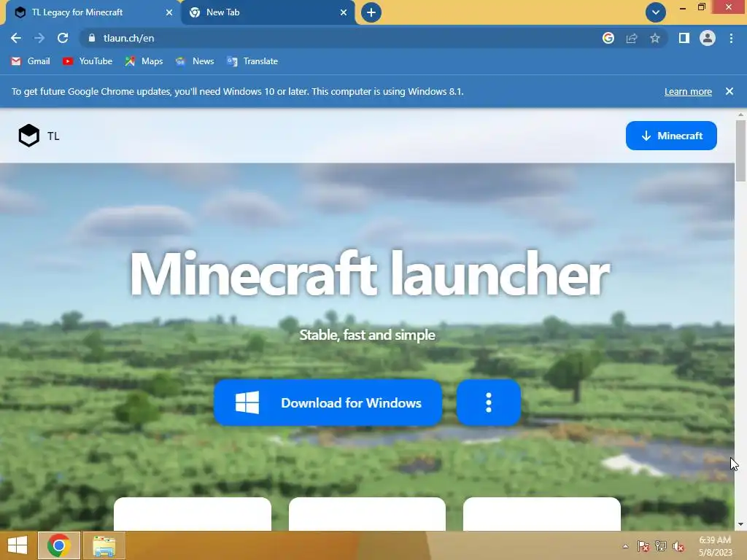
Task: Click the browser forward arrow
Action: (x=39, y=38)
